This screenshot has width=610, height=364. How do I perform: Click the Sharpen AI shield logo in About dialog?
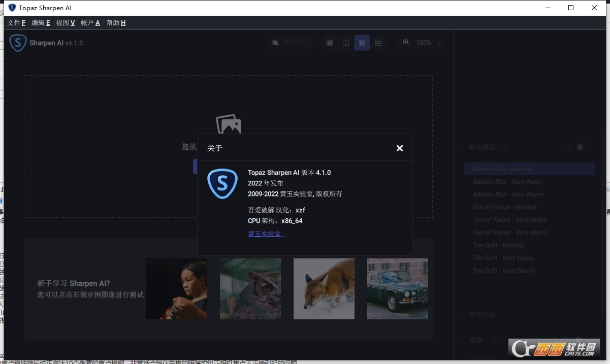coord(222,184)
